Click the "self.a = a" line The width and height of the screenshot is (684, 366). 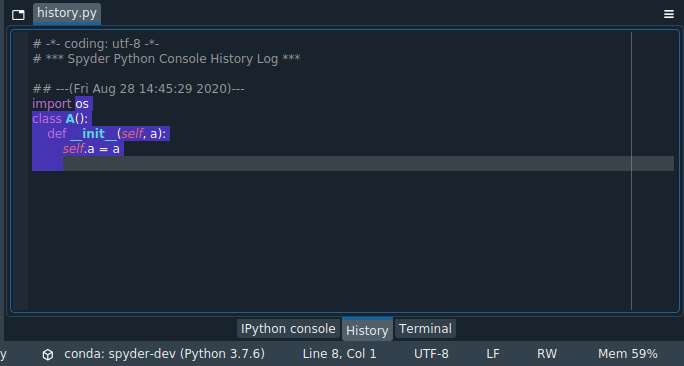[91, 149]
